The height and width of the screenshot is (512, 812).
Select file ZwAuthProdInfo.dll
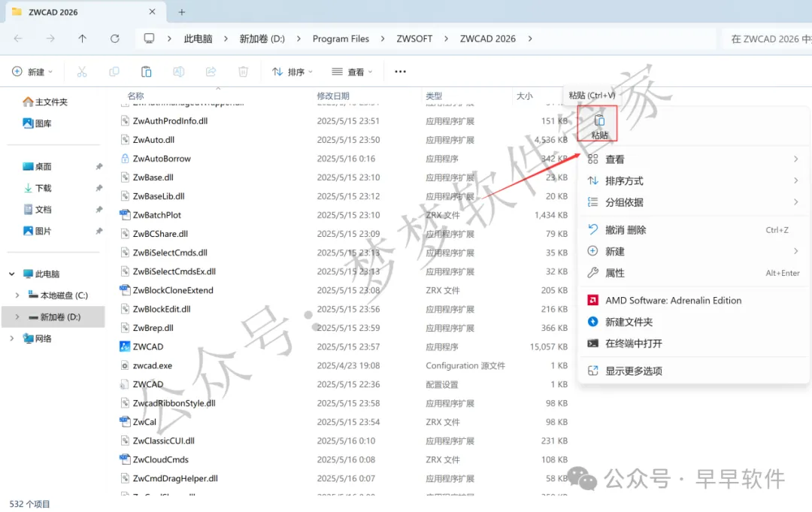pyautogui.click(x=170, y=121)
